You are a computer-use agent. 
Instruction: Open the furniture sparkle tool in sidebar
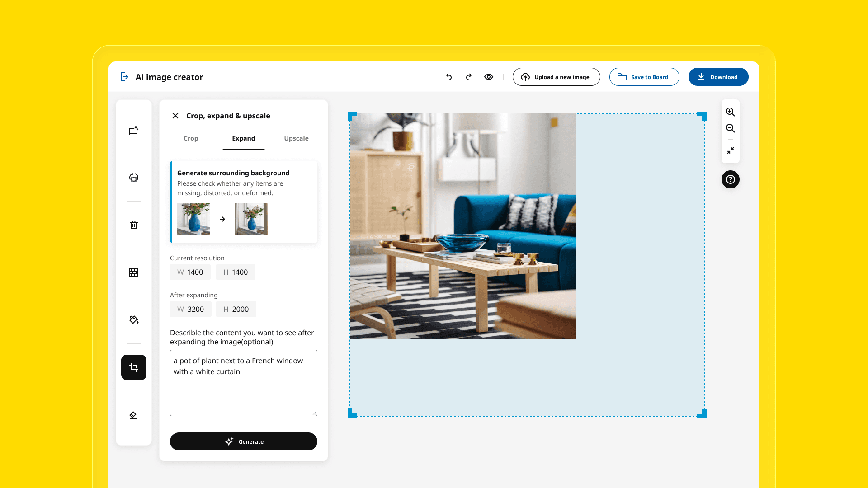point(134,131)
